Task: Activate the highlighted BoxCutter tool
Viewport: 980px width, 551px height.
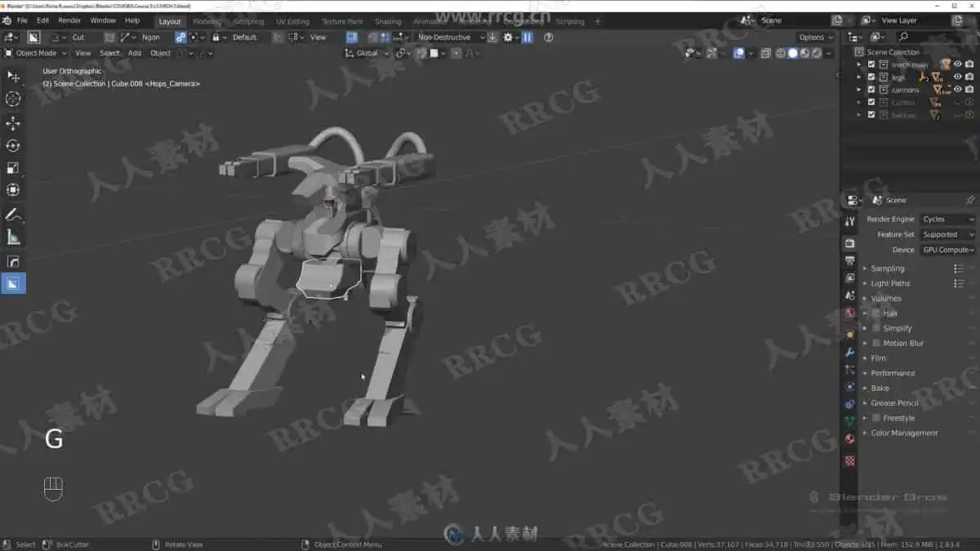Action: coord(13,283)
